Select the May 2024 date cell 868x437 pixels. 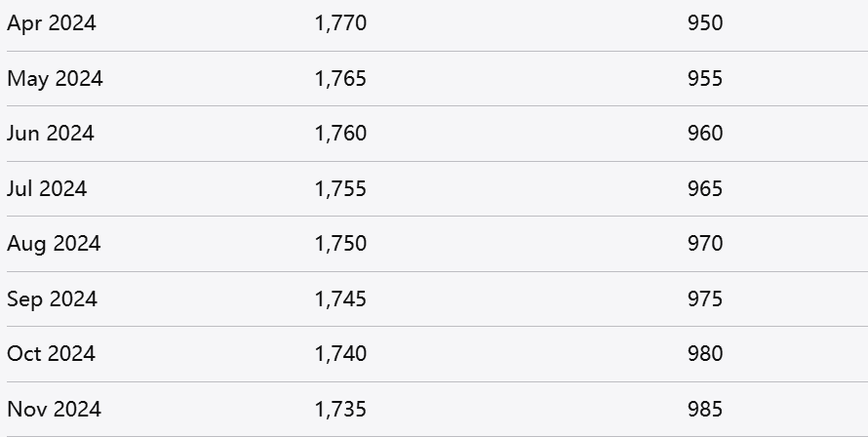pyautogui.click(x=55, y=78)
